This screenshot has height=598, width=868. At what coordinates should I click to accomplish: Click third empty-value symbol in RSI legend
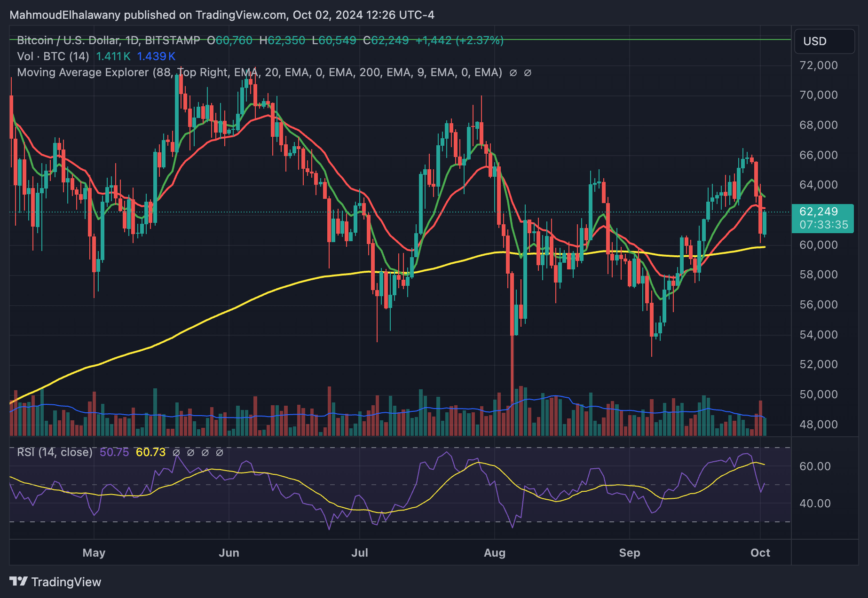pyautogui.click(x=205, y=453)
